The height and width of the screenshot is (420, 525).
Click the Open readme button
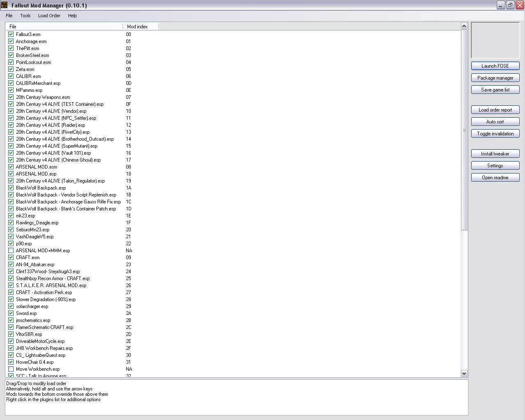[495, 178]
